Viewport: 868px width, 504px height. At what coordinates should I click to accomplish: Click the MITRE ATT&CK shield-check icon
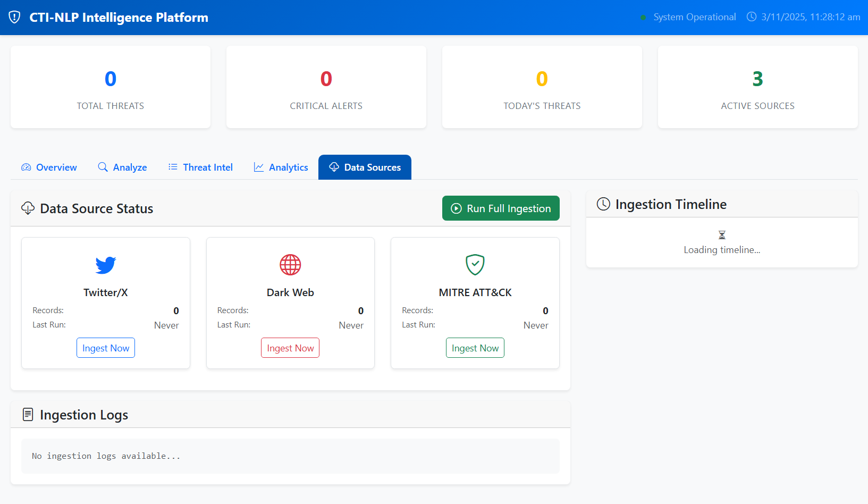[475, 264]
